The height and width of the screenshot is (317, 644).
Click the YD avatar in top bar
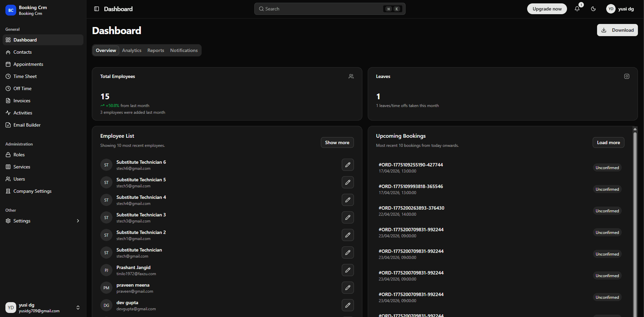(611, 9)
